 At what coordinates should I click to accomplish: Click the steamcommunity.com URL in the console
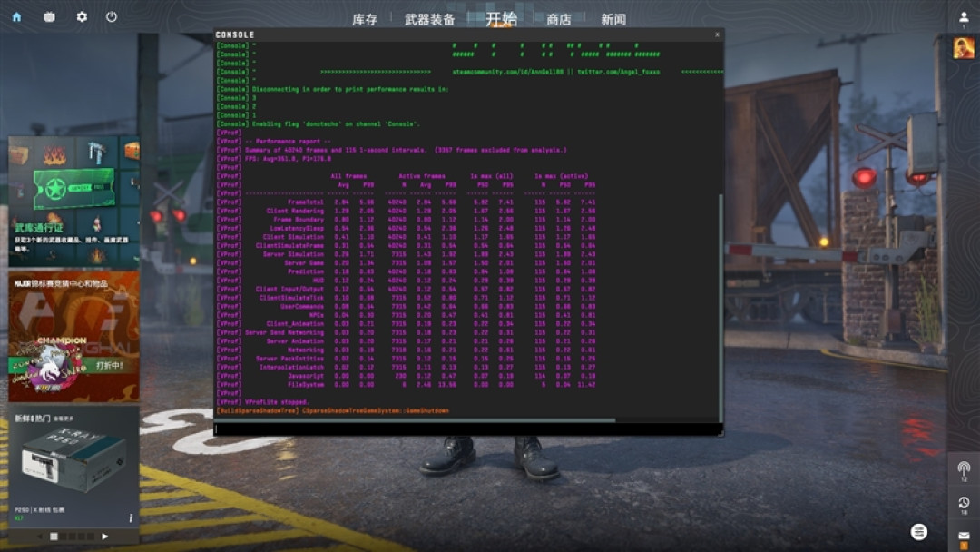[x=507, y=72]
